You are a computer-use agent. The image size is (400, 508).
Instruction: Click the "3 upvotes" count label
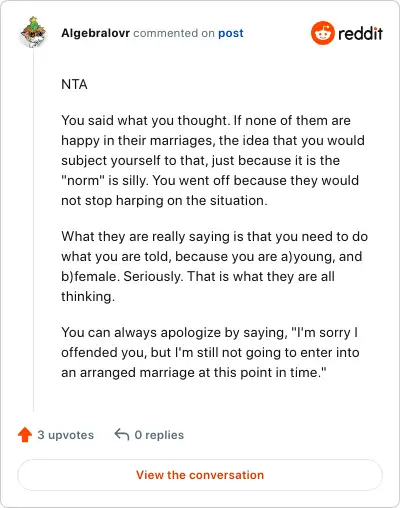(66, 435)
